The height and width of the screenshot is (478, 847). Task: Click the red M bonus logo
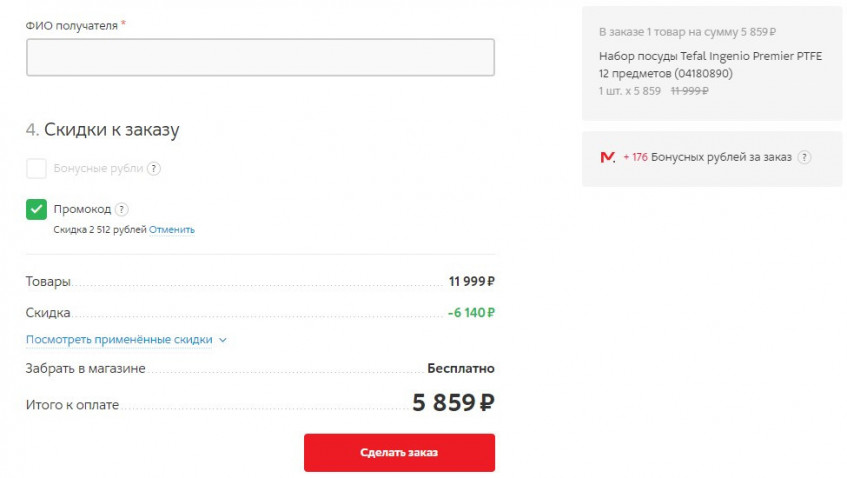pos(607,158)
